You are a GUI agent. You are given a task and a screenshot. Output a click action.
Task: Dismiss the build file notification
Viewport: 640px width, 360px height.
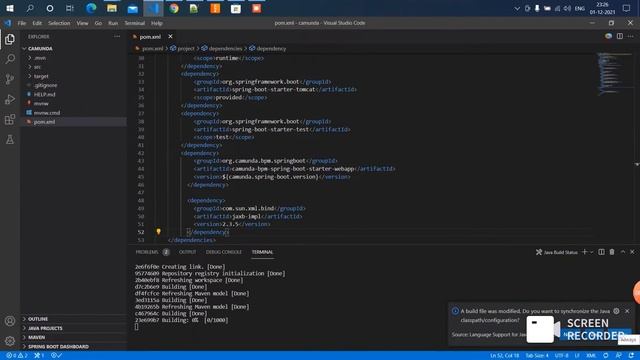pos(627,311)
